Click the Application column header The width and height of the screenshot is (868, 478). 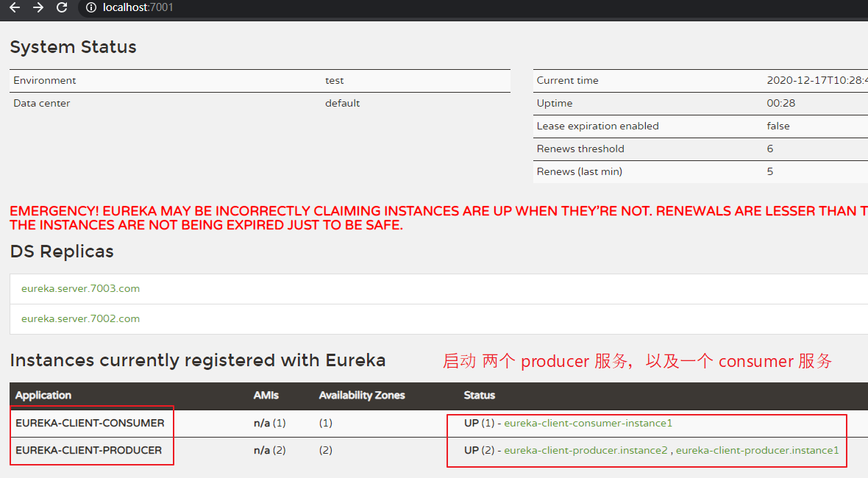tap(43, 395)
